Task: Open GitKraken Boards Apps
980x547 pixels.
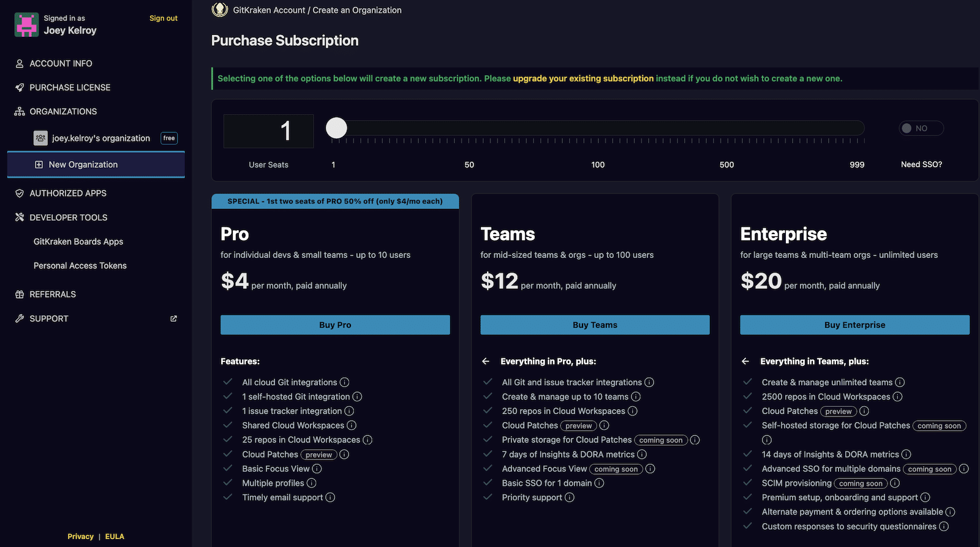Action: point(78,242)
